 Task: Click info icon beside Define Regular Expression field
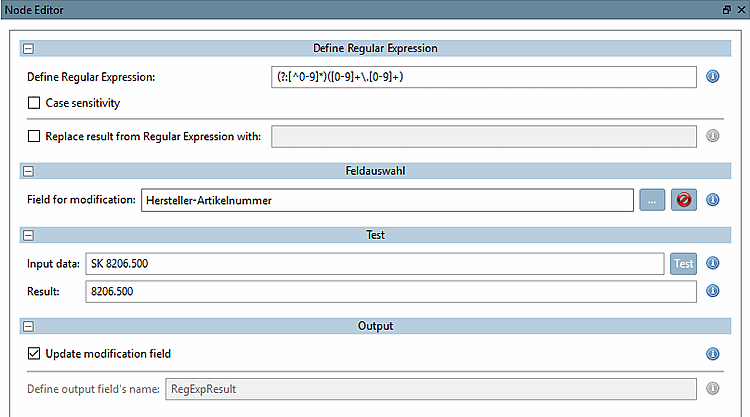713,77
